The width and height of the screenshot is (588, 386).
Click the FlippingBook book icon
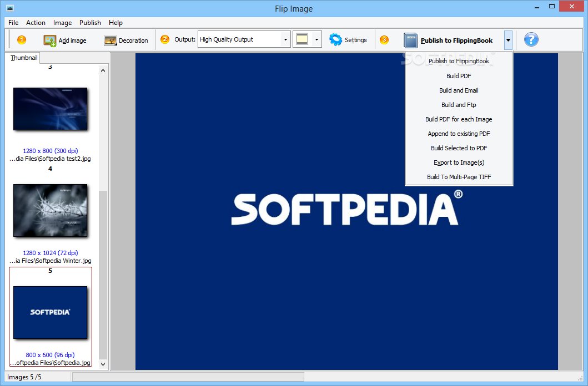point(411,40)
